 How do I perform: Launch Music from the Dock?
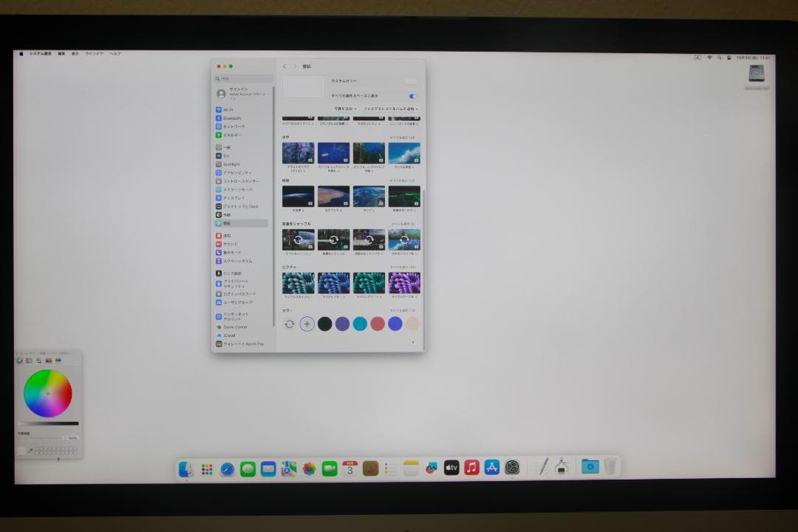pos(471,467)
